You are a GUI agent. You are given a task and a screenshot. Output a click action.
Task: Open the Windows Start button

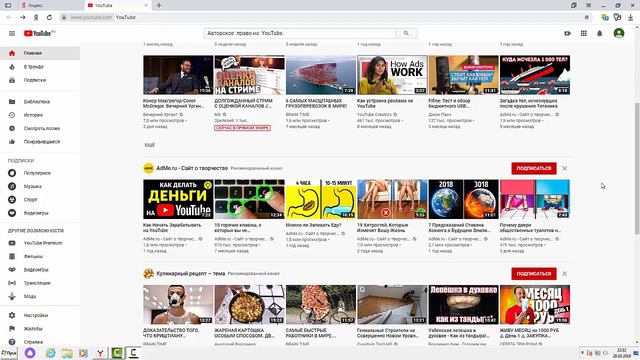tap(9, 353)
